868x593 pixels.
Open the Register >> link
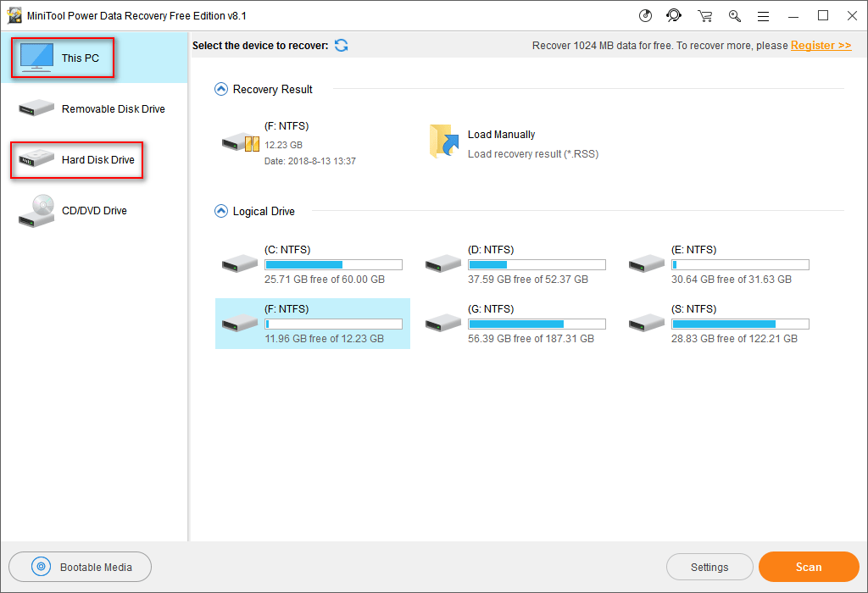(x=821, y=46)
